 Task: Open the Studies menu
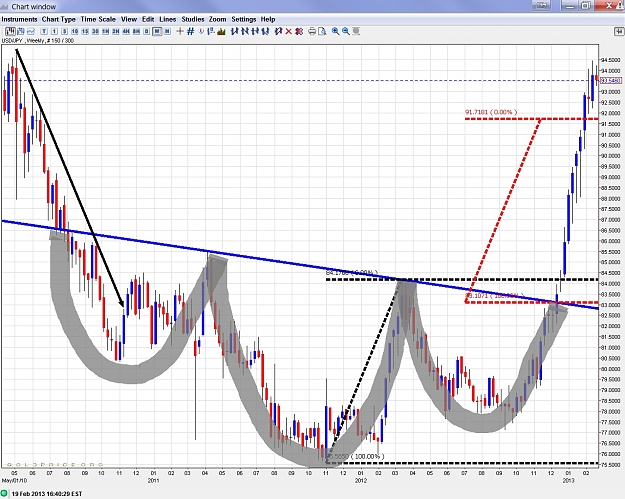tap(193, 19)
